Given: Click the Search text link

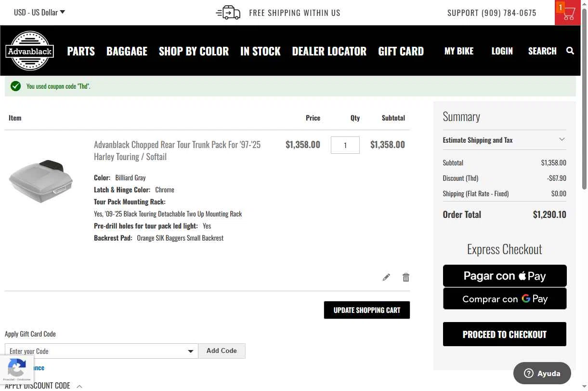Looking at the screenshot, I should (542, 51).
